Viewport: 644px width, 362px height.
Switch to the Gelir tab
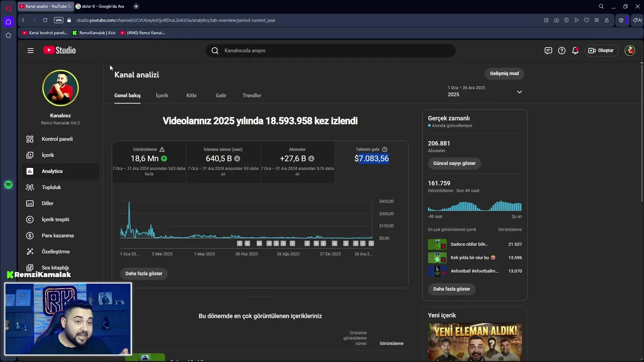[221, 96]
